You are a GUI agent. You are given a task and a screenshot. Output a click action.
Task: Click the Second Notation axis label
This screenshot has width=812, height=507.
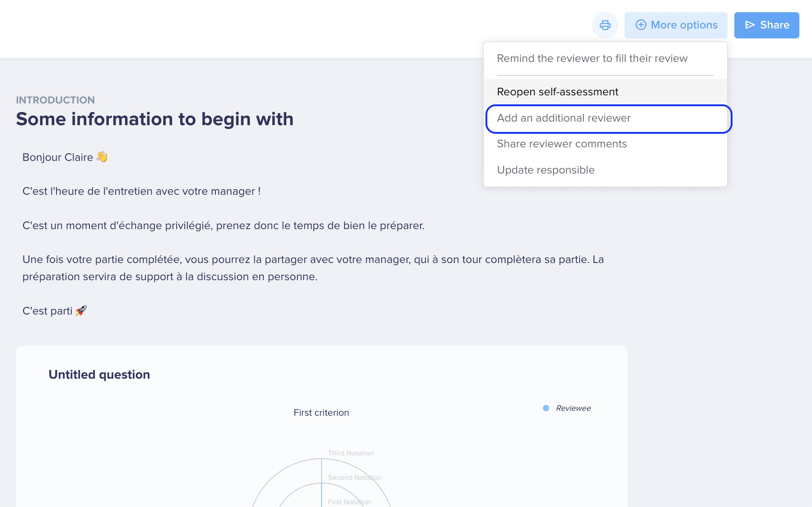pyautogui.click(x=355, y=478)
